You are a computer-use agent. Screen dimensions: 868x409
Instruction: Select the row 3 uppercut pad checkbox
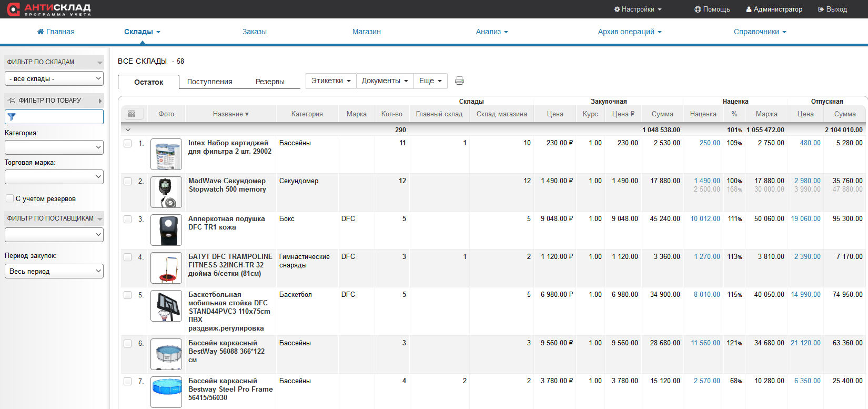127,219
